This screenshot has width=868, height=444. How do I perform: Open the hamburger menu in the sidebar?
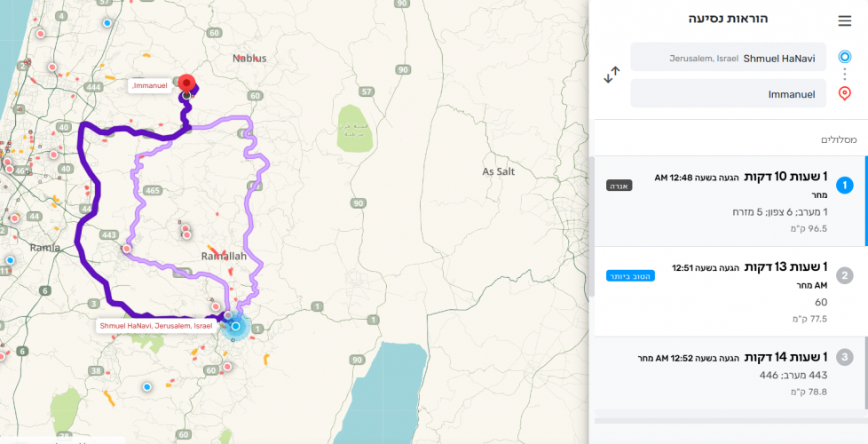click(x=844, y=21)
